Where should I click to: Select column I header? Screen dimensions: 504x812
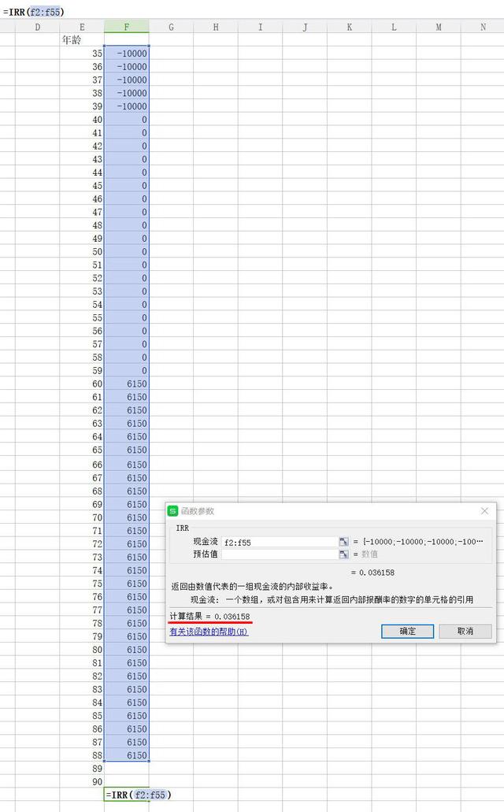[x=260, y=27]
